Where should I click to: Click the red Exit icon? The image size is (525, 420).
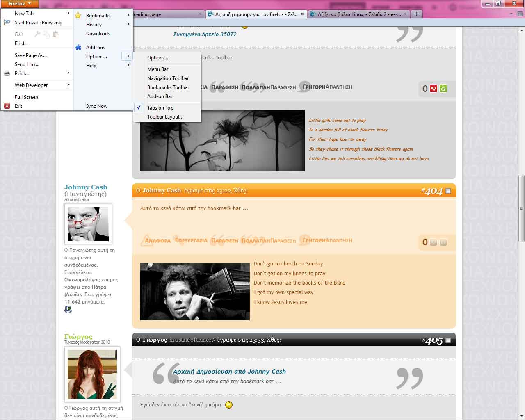click(x=7, y=106)
